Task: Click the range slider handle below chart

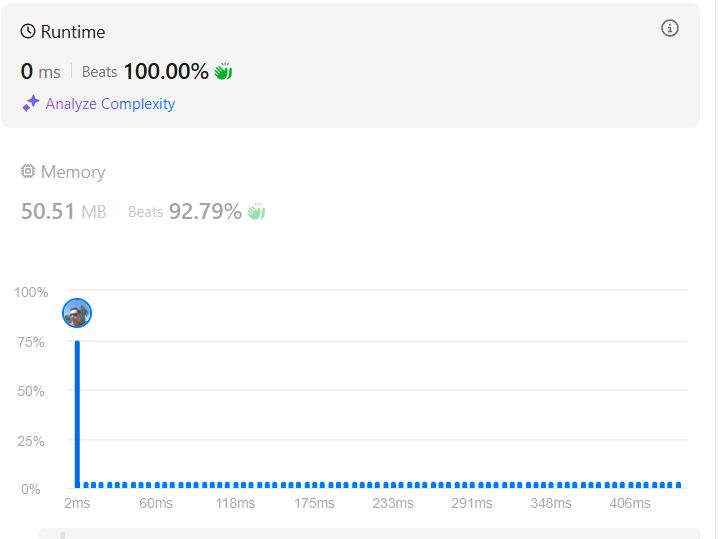Action: (63, 535)
